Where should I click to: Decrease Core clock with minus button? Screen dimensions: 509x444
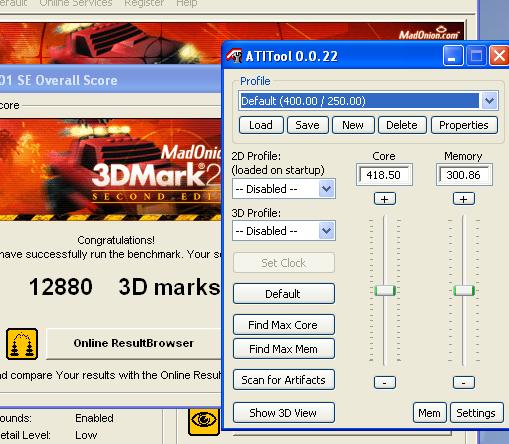tap(385, 382)
